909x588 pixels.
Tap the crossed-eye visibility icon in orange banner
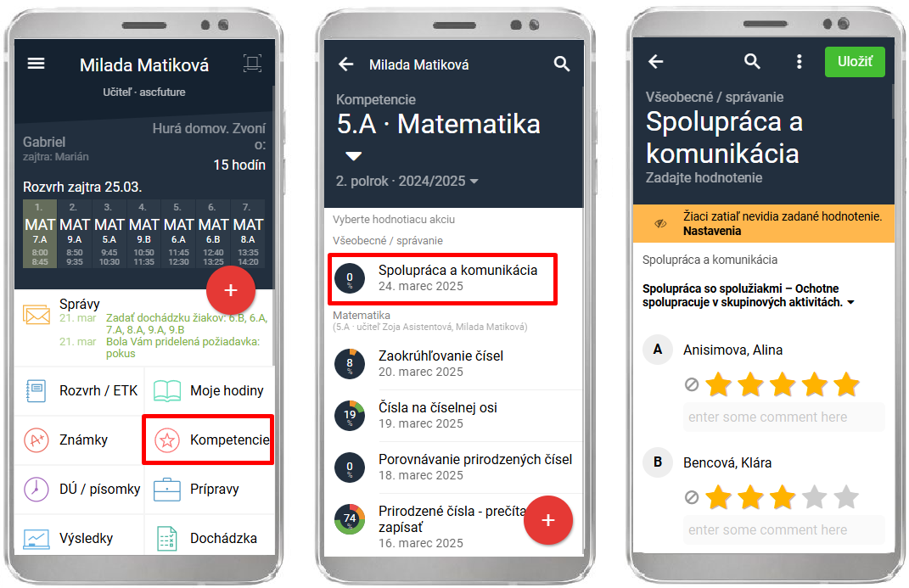pos(660,224)
